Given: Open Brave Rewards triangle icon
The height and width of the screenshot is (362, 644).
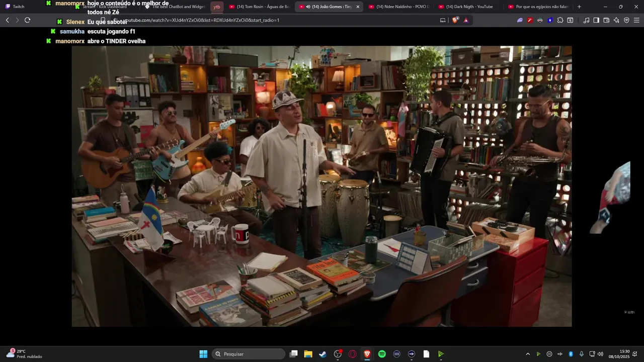Looking at the screenshot, I should [x=466, y=20].
